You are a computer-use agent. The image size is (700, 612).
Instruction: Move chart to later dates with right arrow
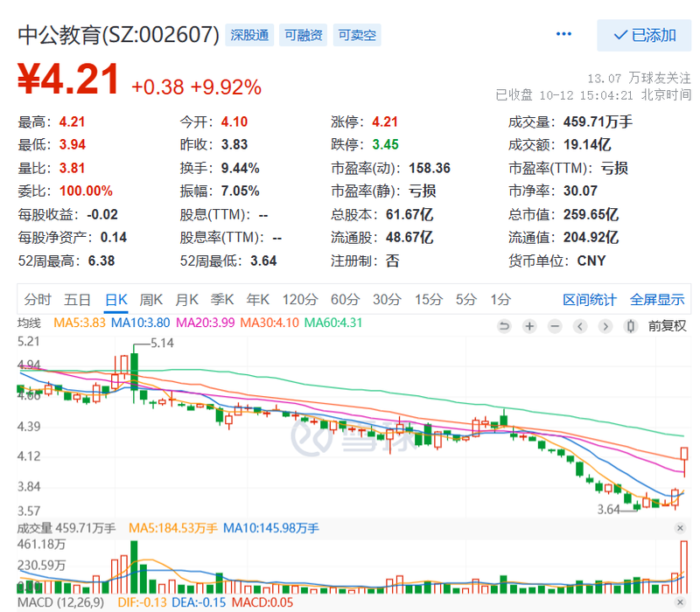pos(605,326)
